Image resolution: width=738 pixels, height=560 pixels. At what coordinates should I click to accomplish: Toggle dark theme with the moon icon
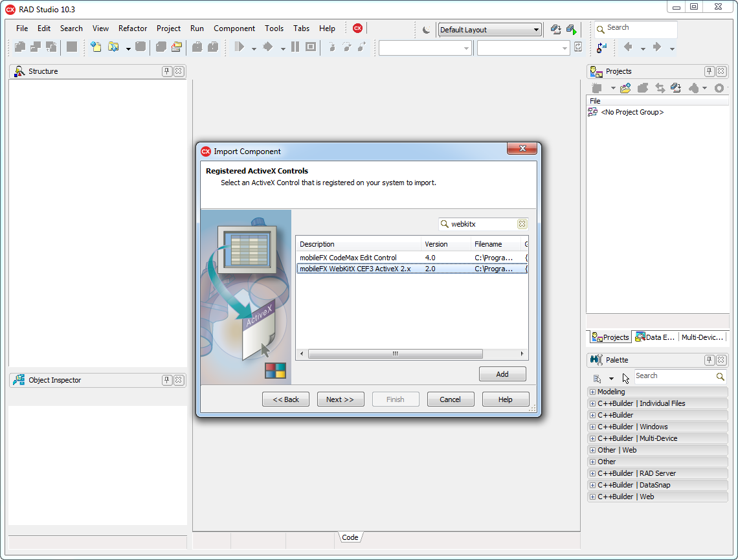[426, 30]
